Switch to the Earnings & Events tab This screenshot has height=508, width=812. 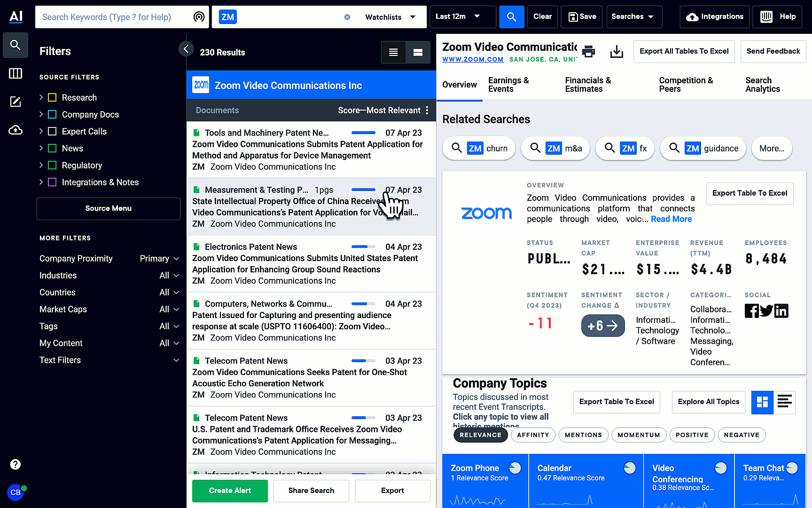pos(508,85)
